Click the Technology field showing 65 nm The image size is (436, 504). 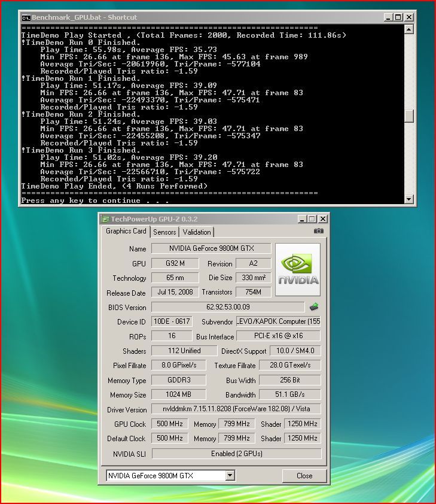175,277
